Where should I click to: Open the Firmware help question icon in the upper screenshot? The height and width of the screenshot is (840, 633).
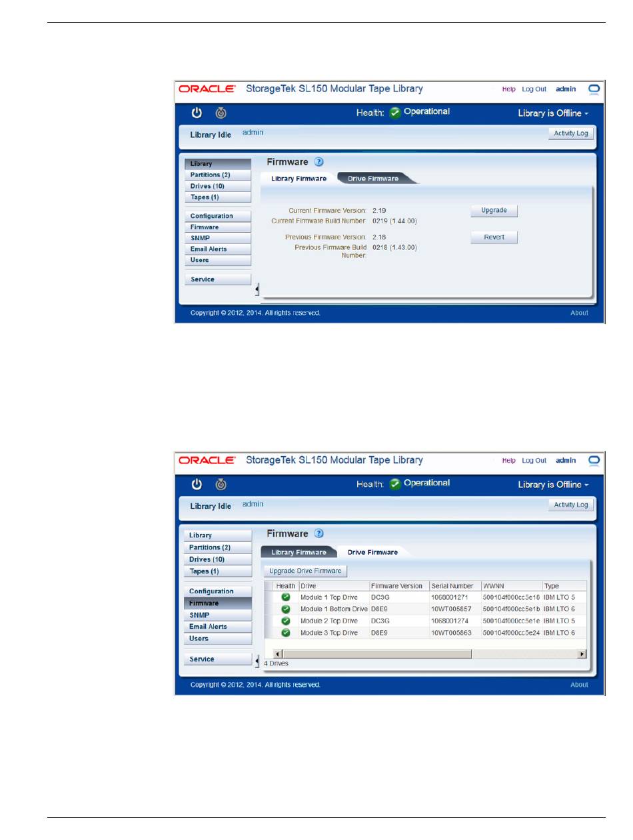[318, 161]
